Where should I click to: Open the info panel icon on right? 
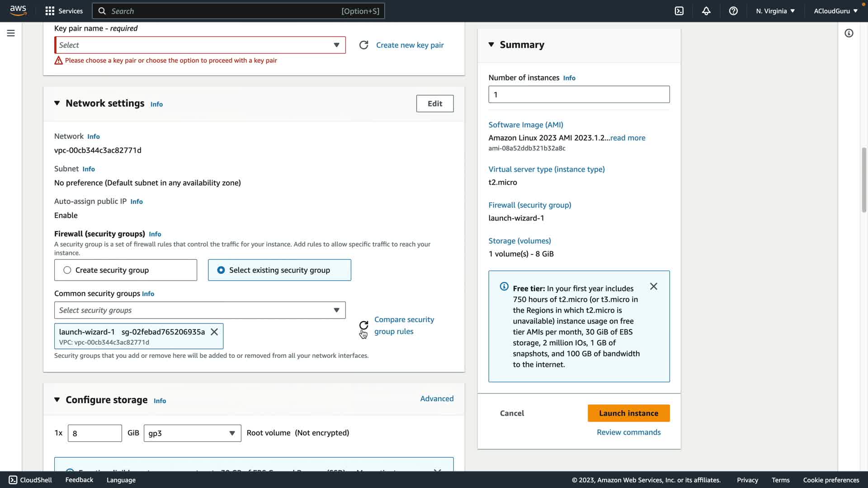pyautogui.click(x=849, y=33)
